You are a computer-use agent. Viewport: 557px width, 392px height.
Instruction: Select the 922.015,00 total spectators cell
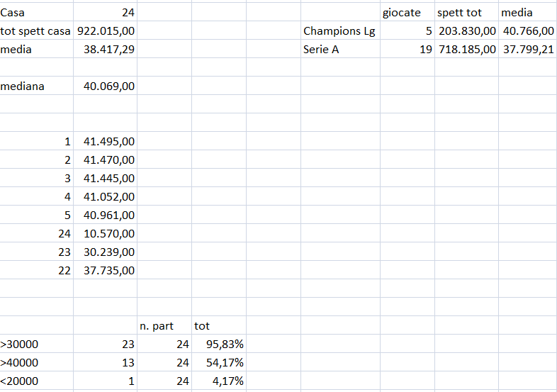coord(105,31)
